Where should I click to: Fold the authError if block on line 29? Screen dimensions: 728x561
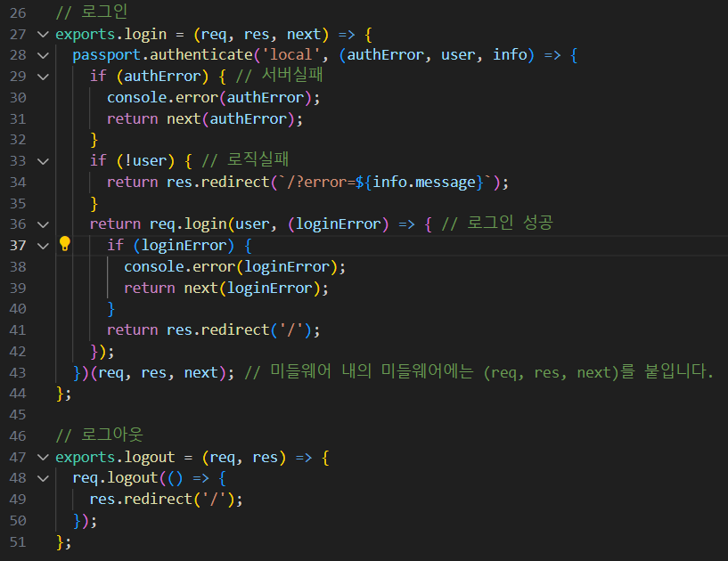click(x=43, y=77)
